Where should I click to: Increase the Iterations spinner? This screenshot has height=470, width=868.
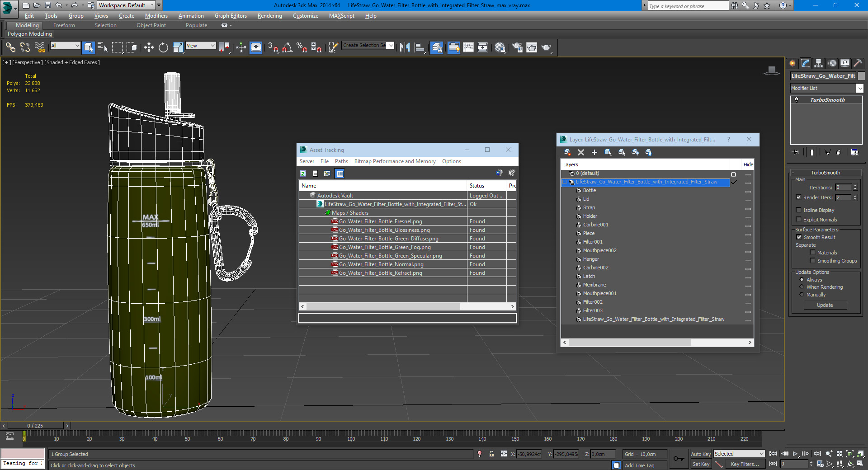pos(855,186)
